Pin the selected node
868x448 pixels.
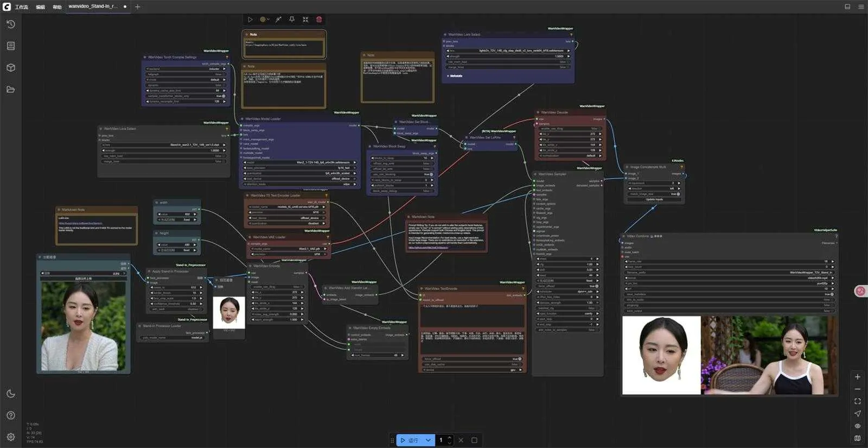coord(292,20)
